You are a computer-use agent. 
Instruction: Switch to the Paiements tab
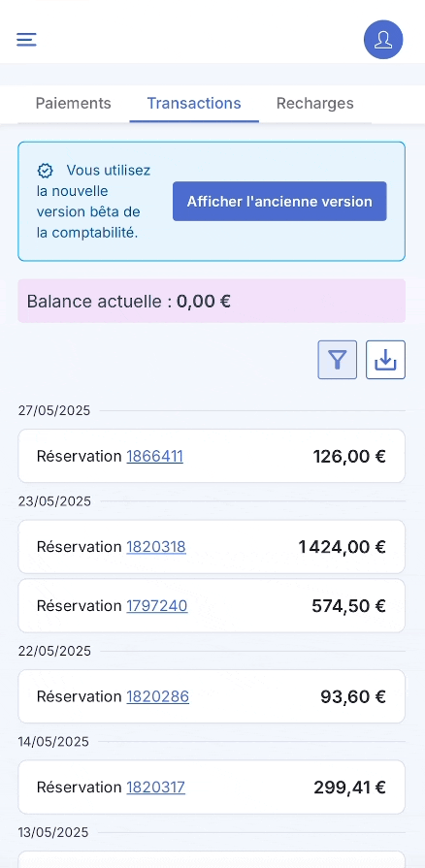pyautogui.click(x=73, y=104)
